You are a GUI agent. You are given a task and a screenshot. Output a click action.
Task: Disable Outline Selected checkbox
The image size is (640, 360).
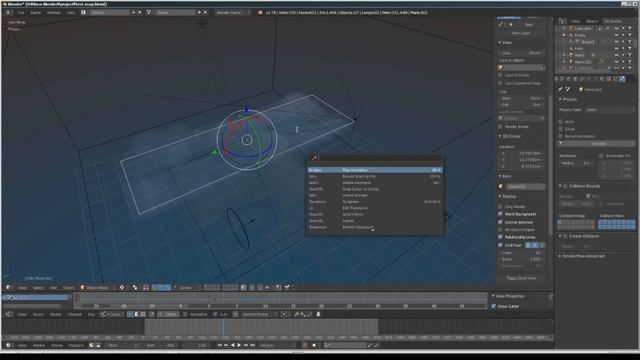[500, 222]
